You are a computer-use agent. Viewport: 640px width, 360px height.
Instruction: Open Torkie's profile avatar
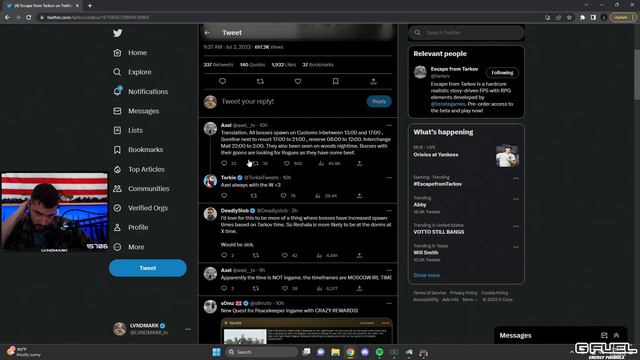pos(210,181)
